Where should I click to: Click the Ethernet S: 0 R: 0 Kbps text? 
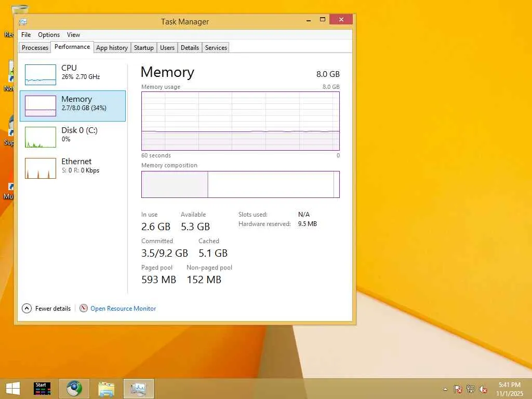[x=81, y=170]
